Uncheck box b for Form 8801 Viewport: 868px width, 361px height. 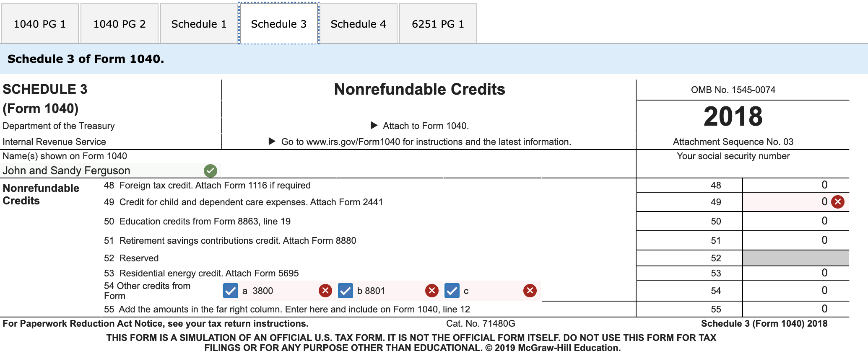point(345,291)
